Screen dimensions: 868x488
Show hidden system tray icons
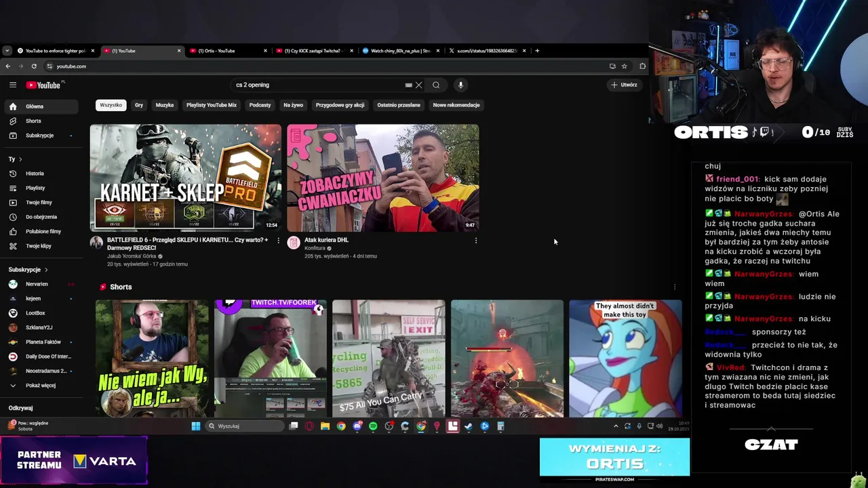[616, 426]
